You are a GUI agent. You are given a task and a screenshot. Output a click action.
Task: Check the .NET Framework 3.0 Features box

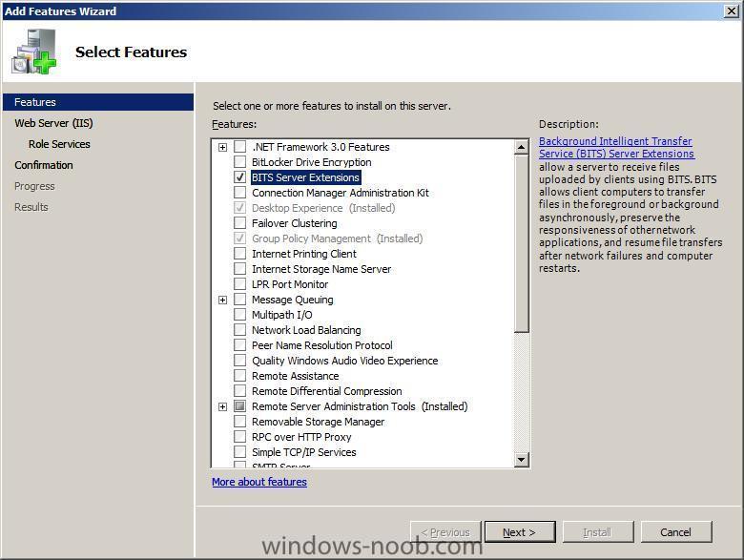point(240,147)
